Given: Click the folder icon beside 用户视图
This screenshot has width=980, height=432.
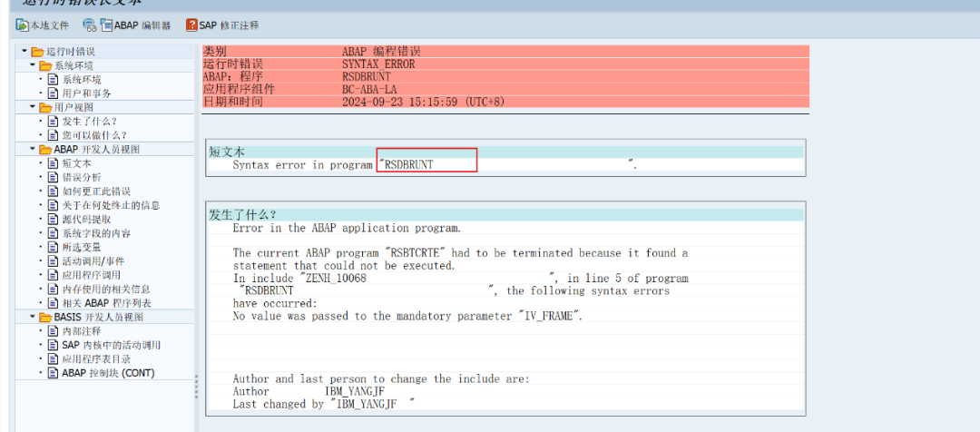Looking at the screenshot, I should 45,107.
